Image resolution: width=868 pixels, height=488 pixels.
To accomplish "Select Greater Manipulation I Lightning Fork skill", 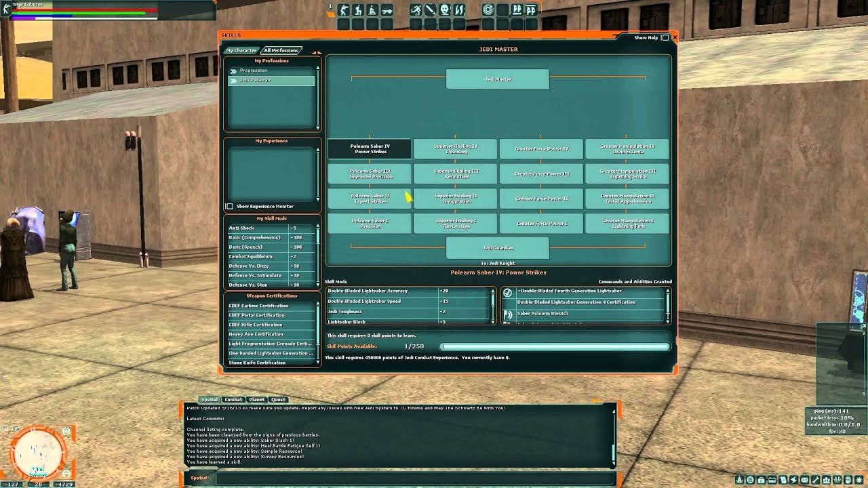I will 627,223.
